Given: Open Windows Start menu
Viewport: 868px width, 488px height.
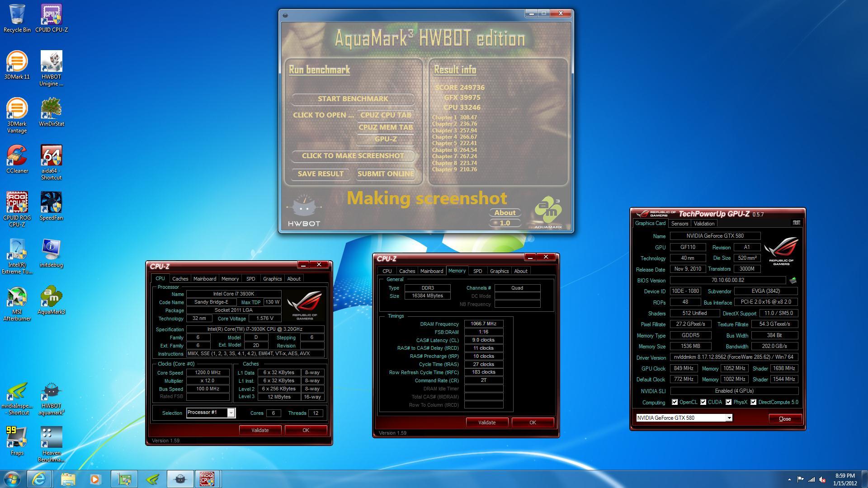Looking at the screenshot, I should pos(12,479).
